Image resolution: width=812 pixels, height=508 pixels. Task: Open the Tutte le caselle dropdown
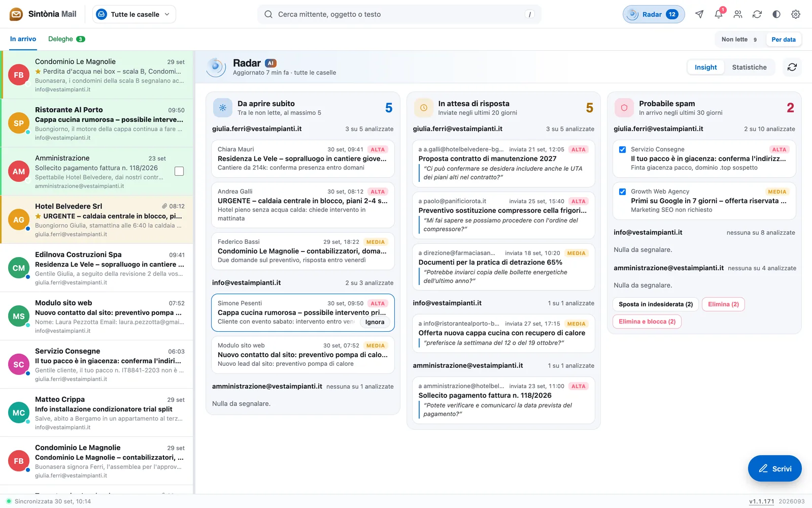(x=134, y=14)
